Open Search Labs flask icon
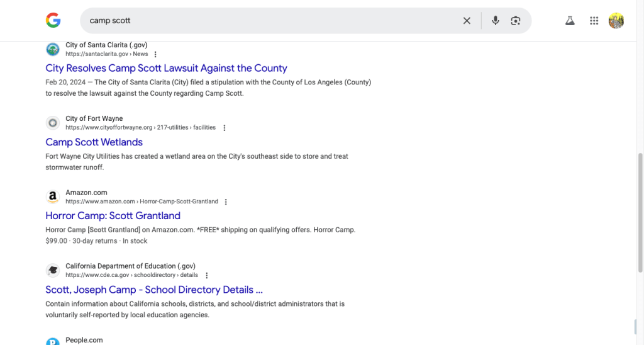644x345 pixels. point(570,21)
